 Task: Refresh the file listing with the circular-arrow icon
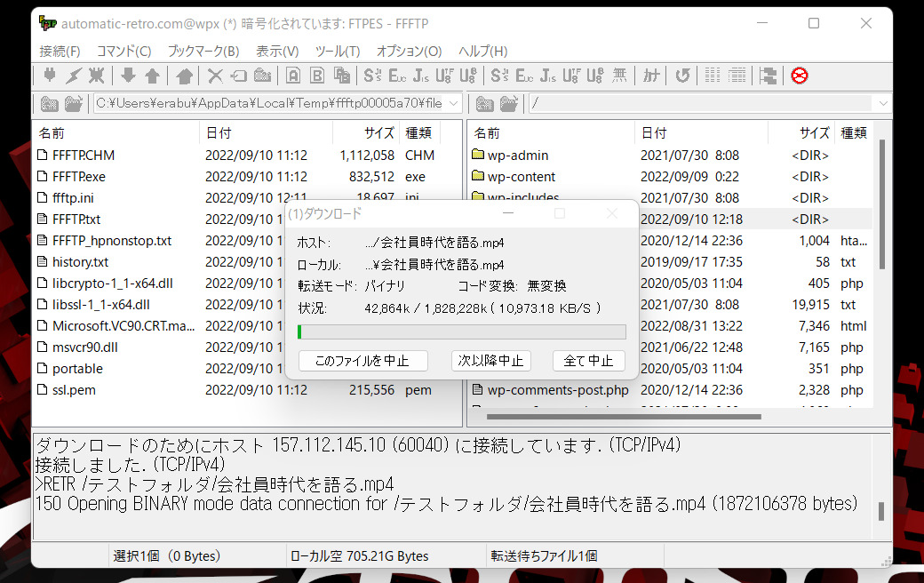(682, 76)
